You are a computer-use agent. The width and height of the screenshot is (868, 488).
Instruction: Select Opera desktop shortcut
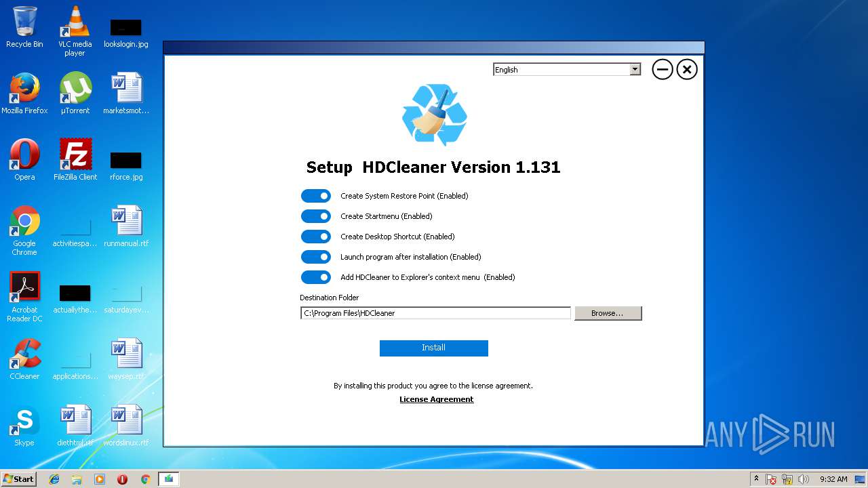(24, 161)
